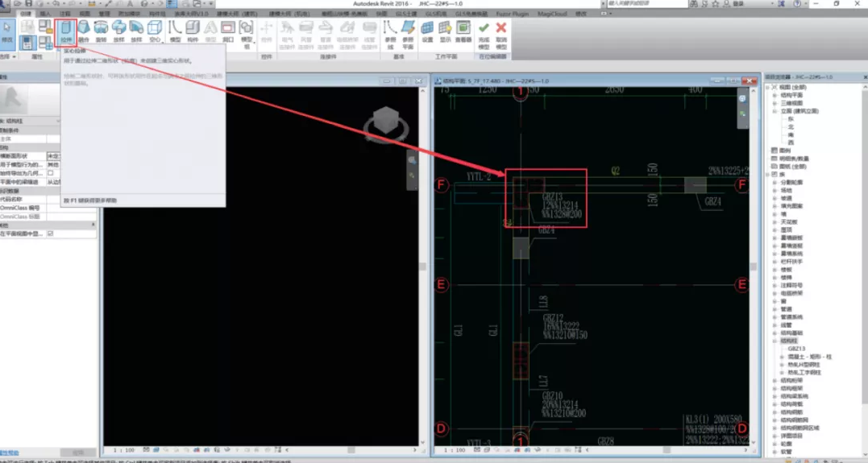Select the 西 elevation view

(791, 143)
